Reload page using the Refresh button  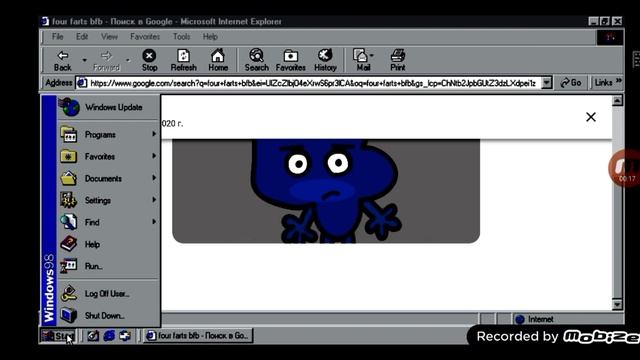(183, 60)
